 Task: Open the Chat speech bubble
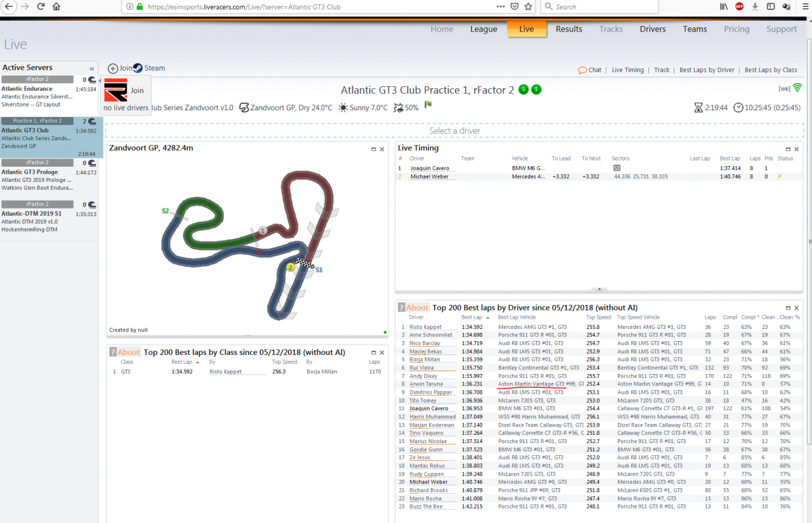tap(582, 70)
